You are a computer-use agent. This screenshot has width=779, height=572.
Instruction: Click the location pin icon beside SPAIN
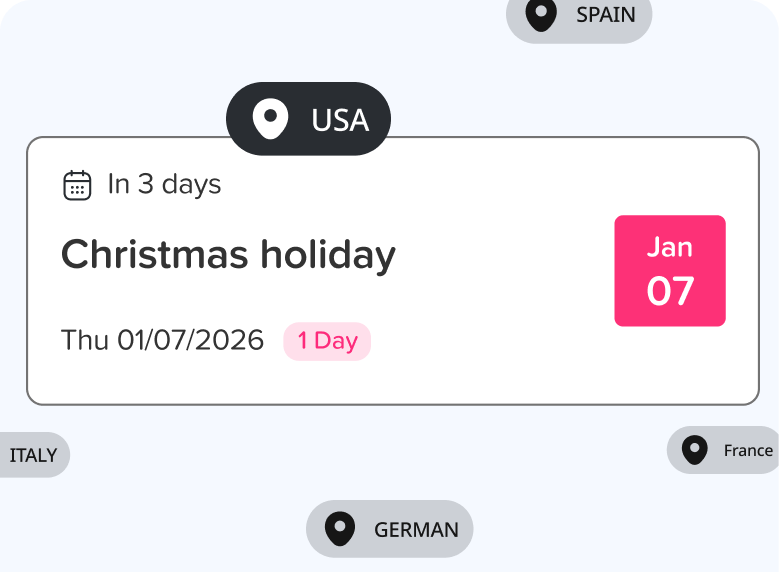coord(541,16)
